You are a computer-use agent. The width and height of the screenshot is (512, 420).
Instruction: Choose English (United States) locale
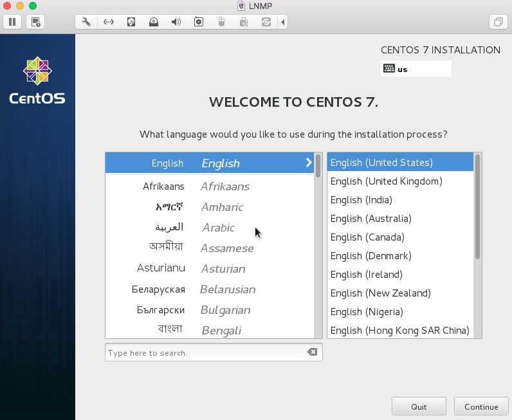[400, 162]
